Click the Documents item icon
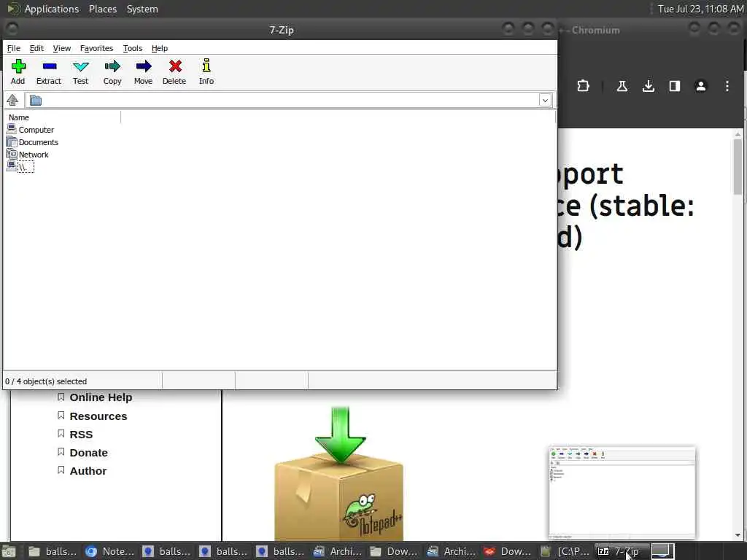Viewport: 747px width, 560px height. pos(12,141)
